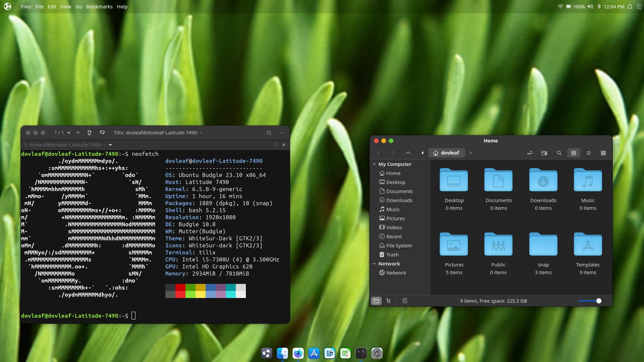Open Downloads in the file manager sidebar
Image resolution: width=644 pixels, height=362 pixels.
pos(399,200)
